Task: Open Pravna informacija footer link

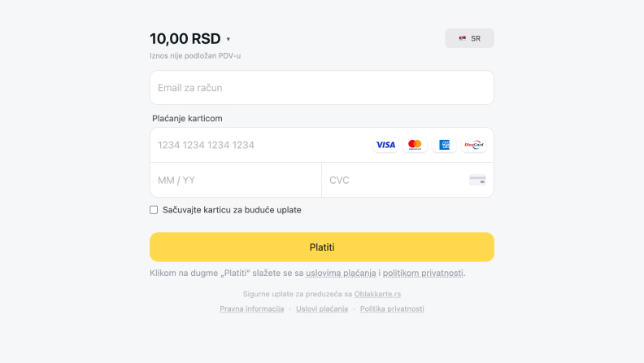Action: tap(251, 309)
